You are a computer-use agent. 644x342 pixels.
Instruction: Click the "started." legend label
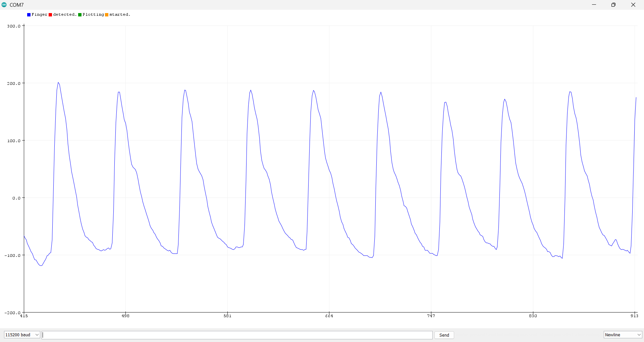coord(120,14)
